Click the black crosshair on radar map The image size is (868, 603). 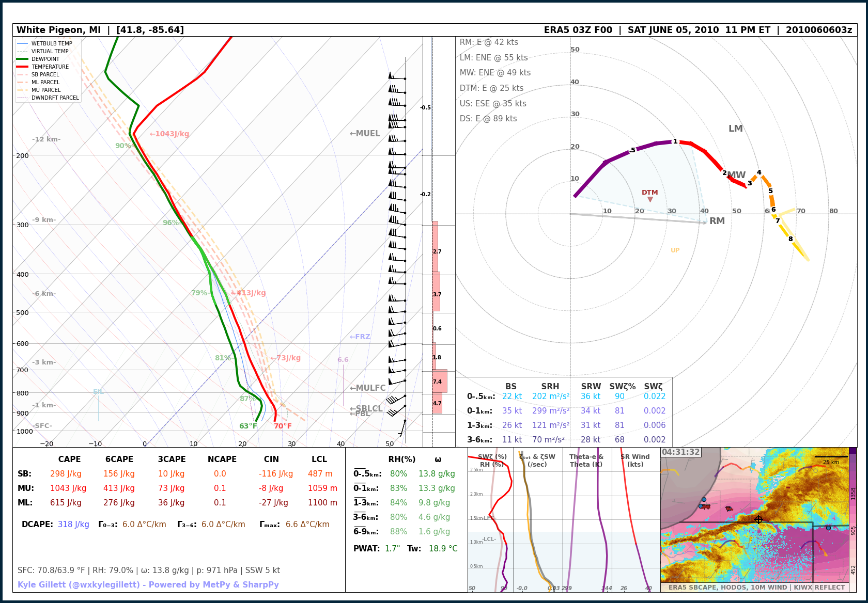pos(758,519)
